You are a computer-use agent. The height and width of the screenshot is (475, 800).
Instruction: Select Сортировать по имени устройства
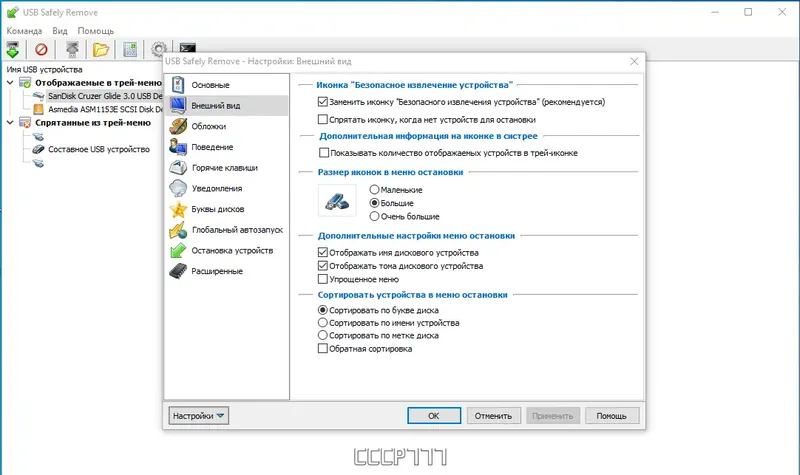(x=322, y=323)
